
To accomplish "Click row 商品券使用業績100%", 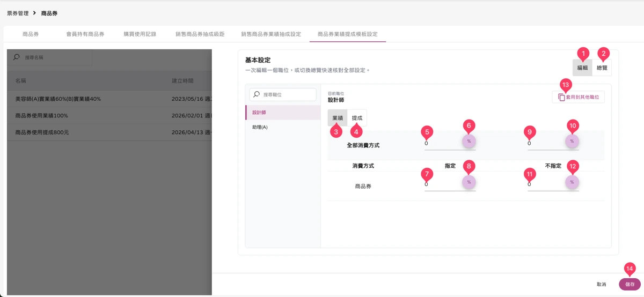I will tap(109, 116).
